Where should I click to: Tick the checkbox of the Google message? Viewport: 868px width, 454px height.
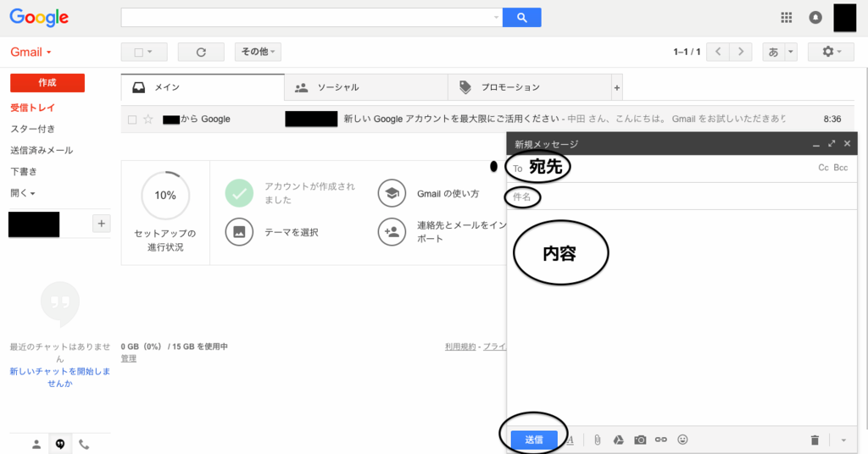[131, 119]
